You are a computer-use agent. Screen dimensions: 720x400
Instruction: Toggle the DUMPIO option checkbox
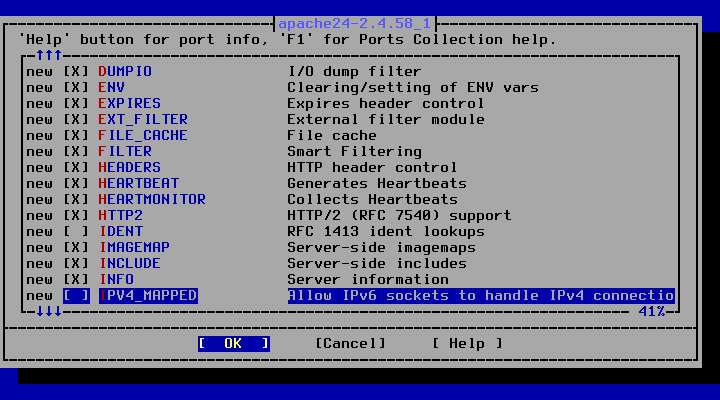pyautogui.click(x=76, y=72)
